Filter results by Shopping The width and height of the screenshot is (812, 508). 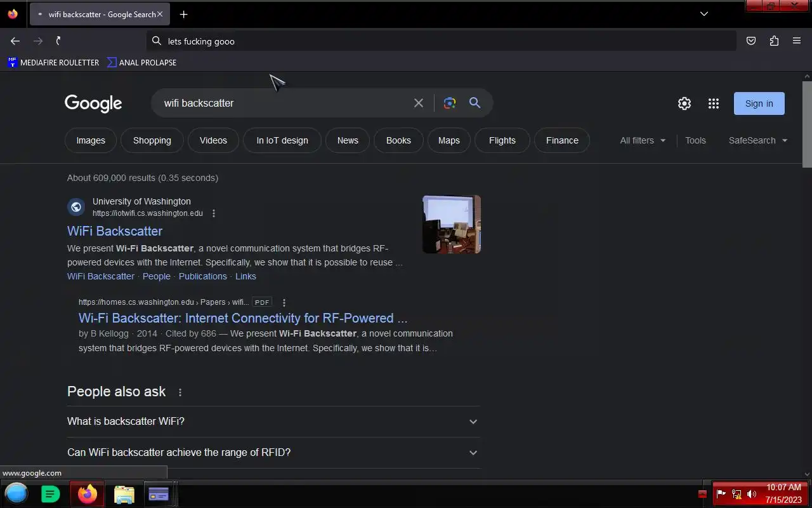point(152,140)
